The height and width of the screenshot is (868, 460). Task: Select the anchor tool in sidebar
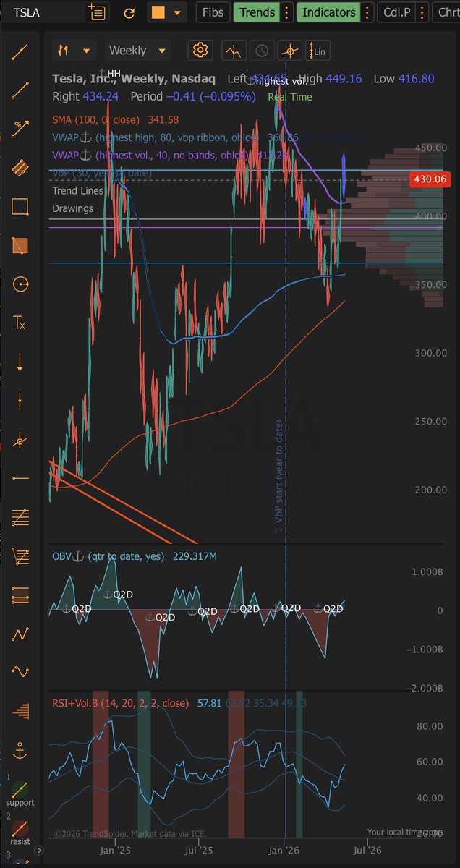tap(20, 751)
